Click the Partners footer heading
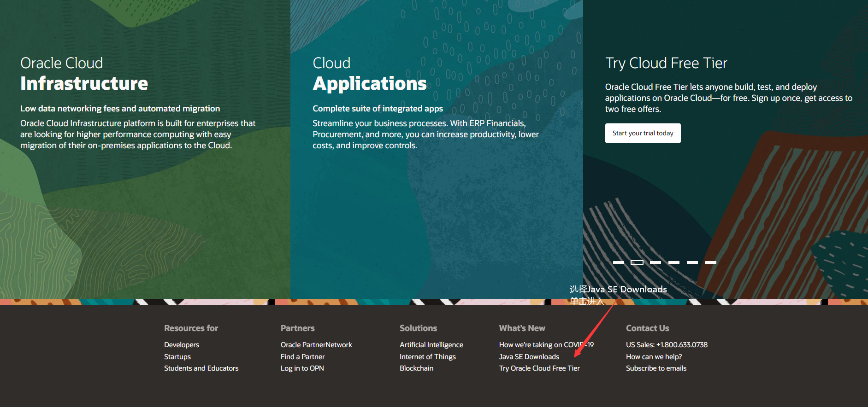Viewport: 868px width, 407px height. pos(297,328)
